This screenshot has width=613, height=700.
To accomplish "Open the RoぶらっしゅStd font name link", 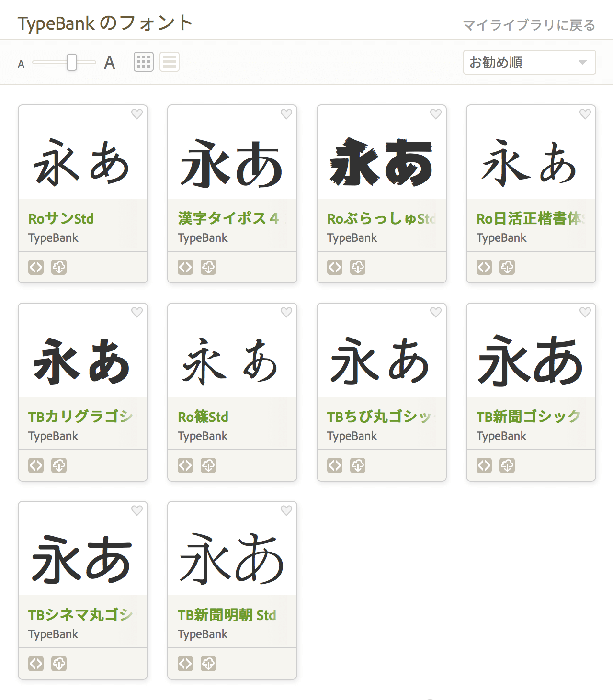I will (381, 219).
